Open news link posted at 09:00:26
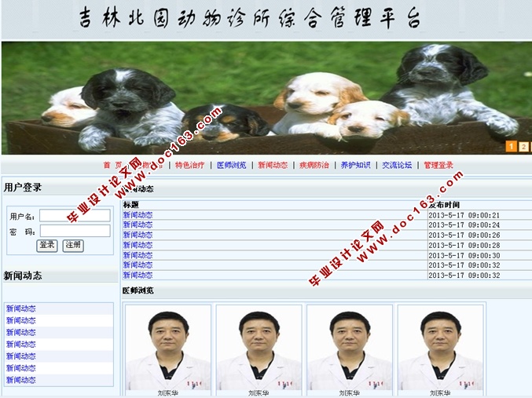 [x=138, y=235]
